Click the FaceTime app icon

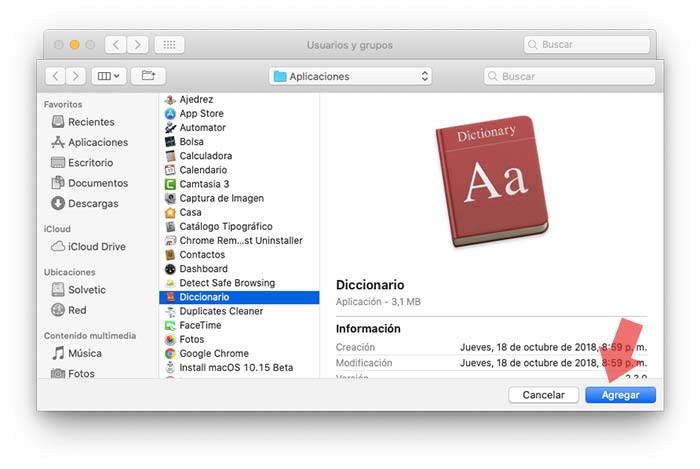pos(170,325)
